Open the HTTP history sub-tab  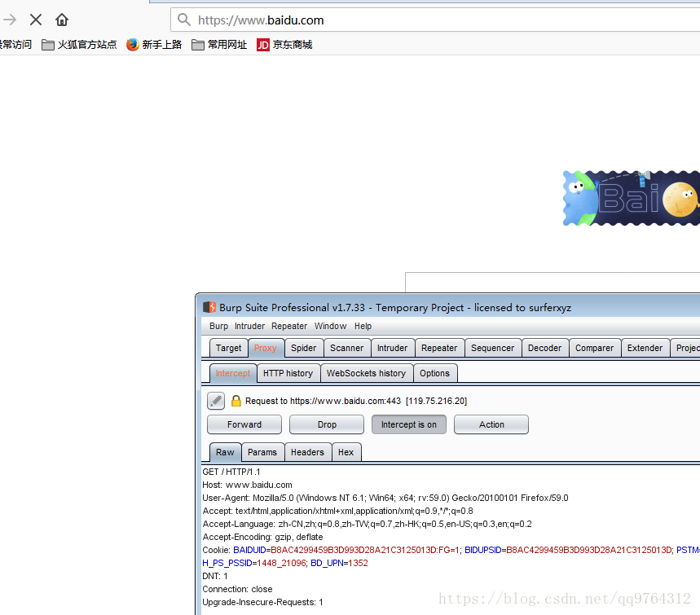(x=288, y=374)
